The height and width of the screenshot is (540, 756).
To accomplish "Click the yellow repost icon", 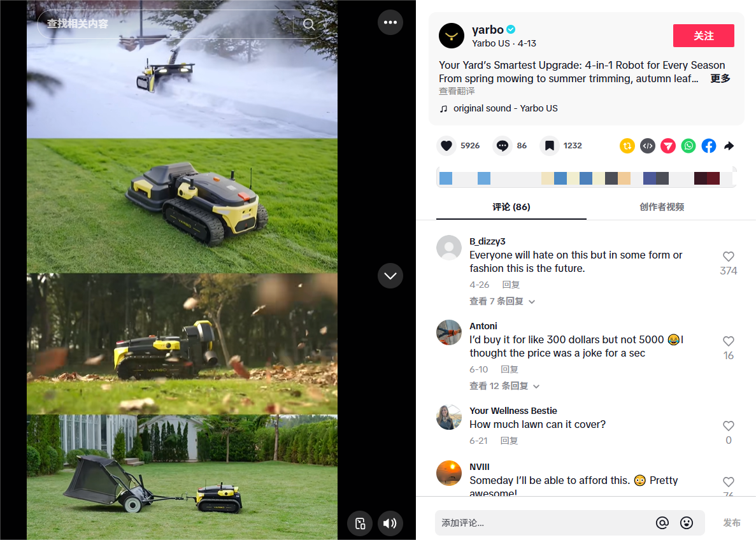I will 627,146.
